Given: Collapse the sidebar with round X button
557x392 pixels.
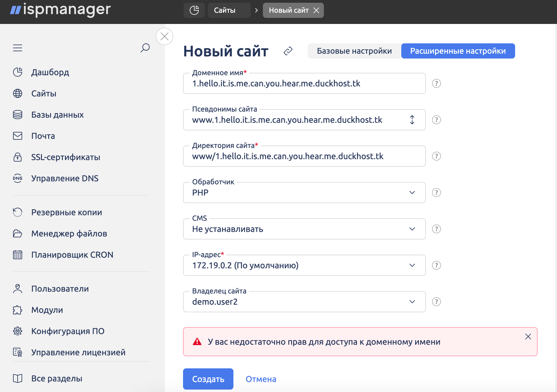Looking at the screenshot, I should point(165,36).
